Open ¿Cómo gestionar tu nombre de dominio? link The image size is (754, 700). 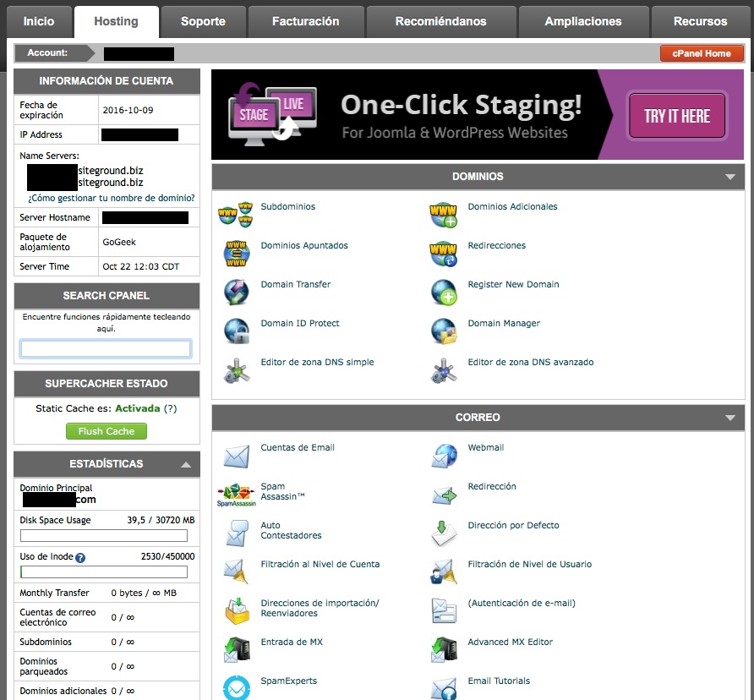pos(112,198)
